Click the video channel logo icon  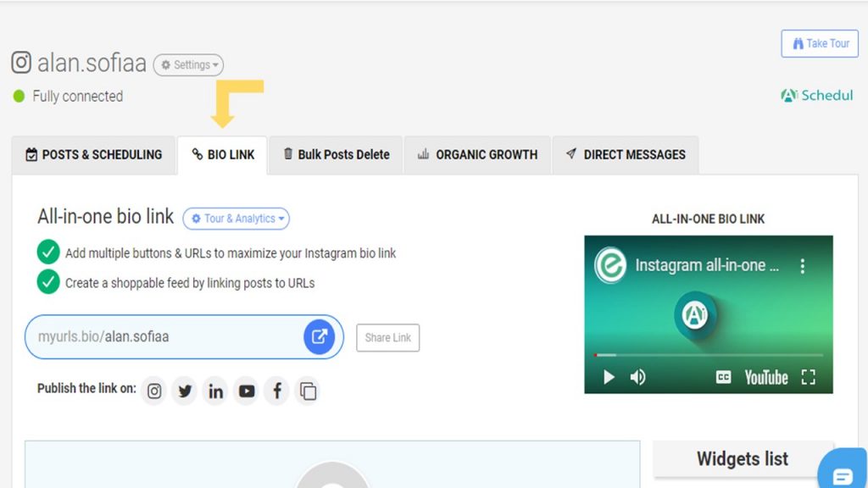pyautogui.click(x=610, y=265)
